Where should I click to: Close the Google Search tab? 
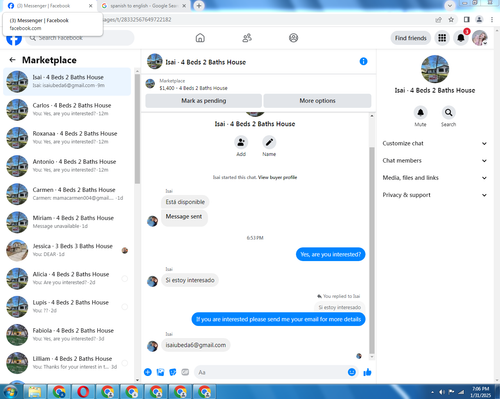coord(184,6)
